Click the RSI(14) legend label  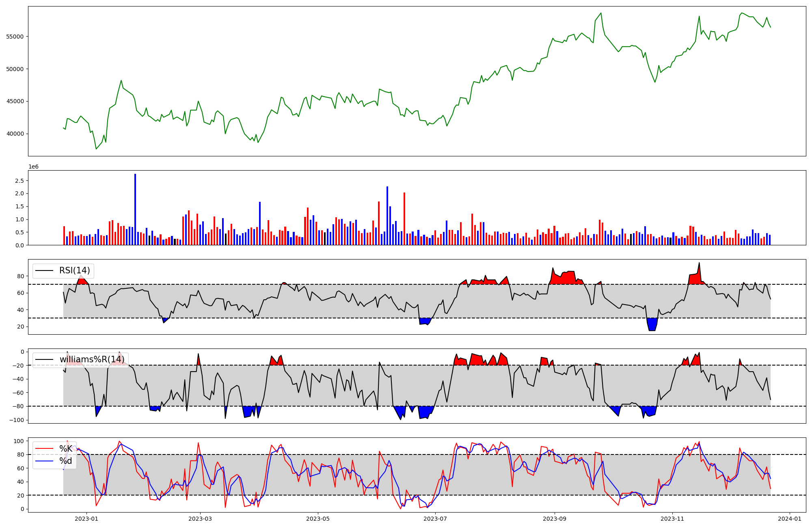pyautogui.click(x=75, y=270)
